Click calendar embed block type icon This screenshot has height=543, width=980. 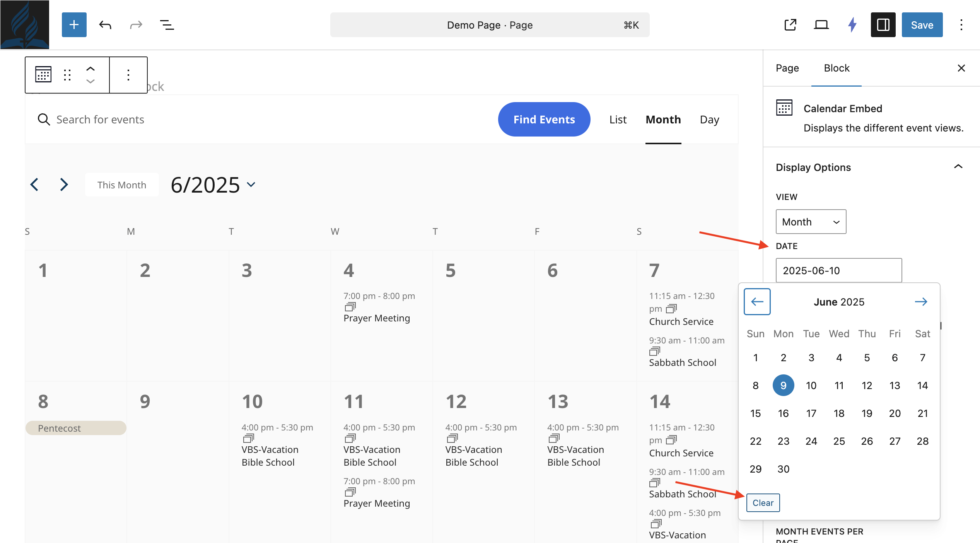coord(43,75)
